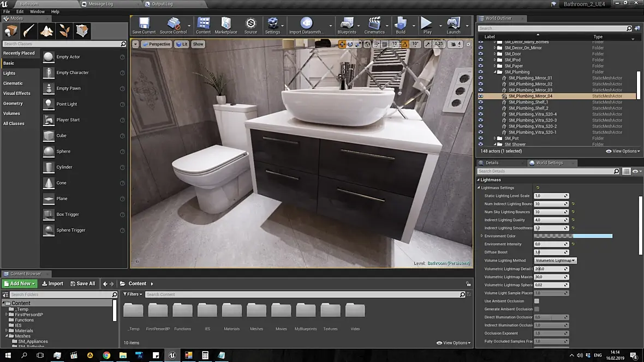The image size is (644, 362).
Task: Click the Environment Color swatch
Action: (x=573, y=236)
